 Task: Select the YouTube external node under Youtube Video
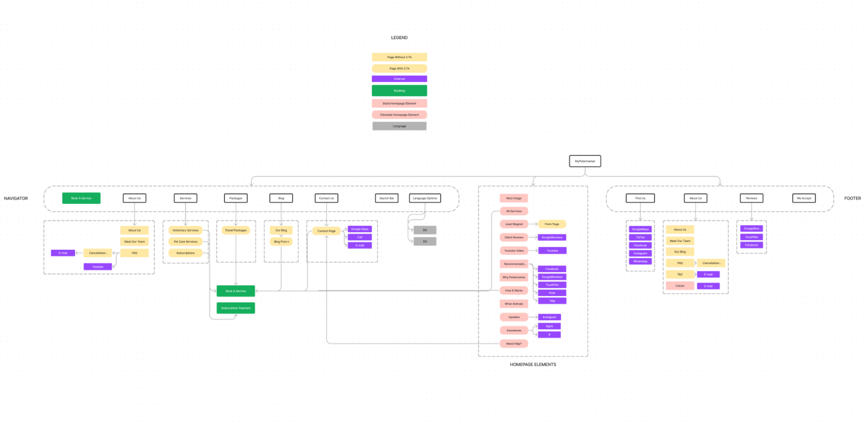tap(552, 250)
